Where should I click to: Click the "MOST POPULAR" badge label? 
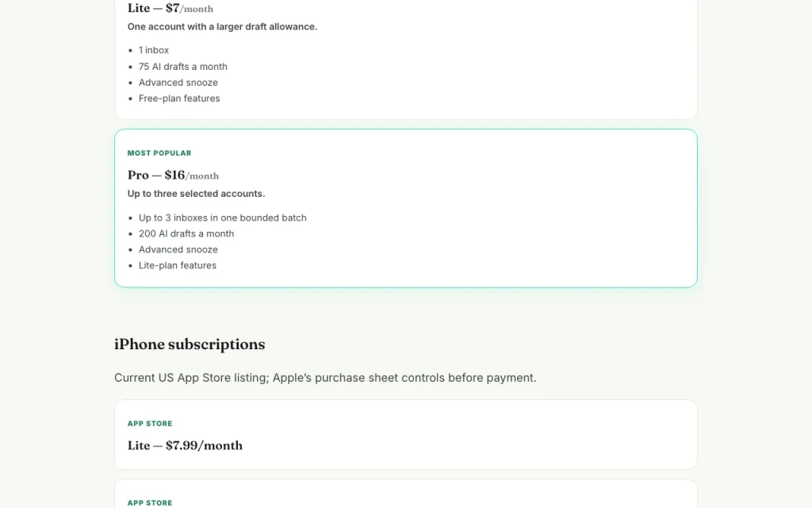[159, 153]
